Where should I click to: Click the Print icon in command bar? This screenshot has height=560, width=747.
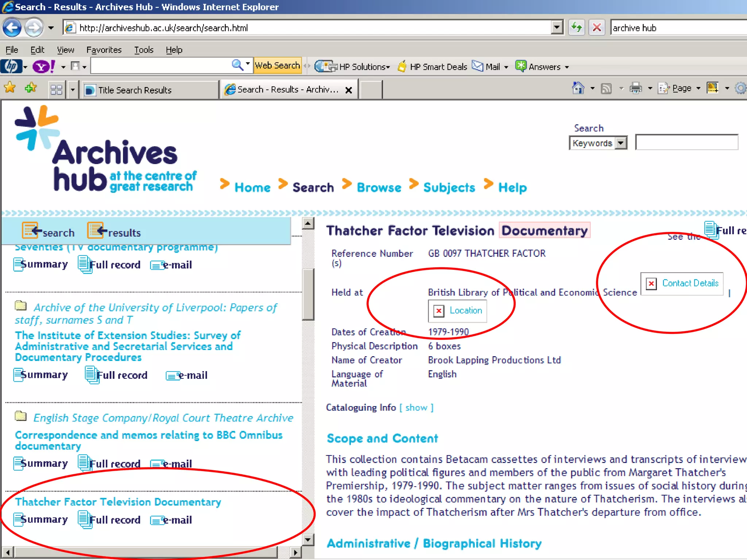coord(636,88)
